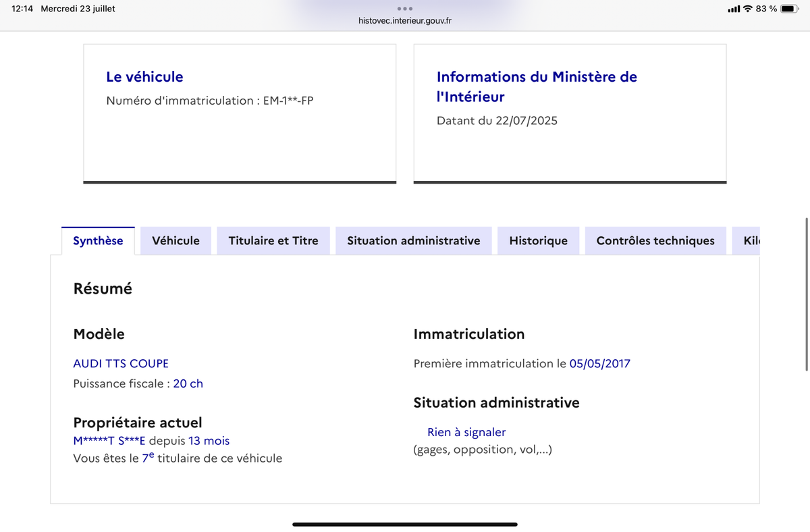Click the first registration date 05/05/2017
Screen dimensions: 810x532
pos(600,363)
